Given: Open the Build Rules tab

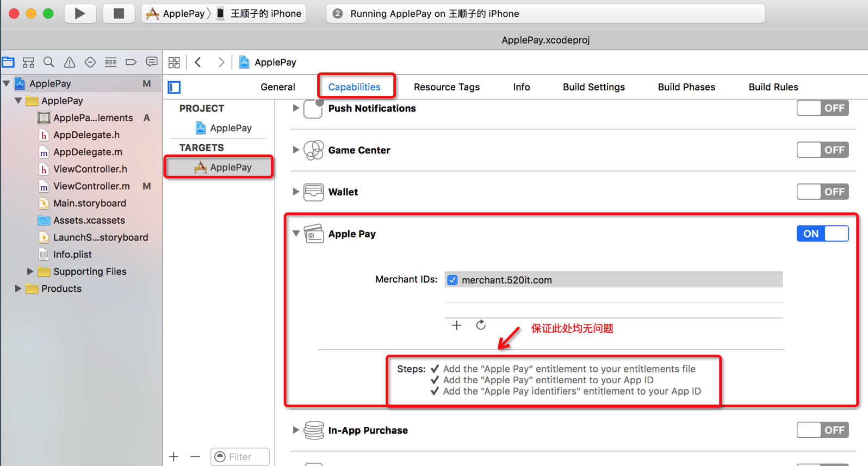Looking at the screenshot, I should [773, 87].
